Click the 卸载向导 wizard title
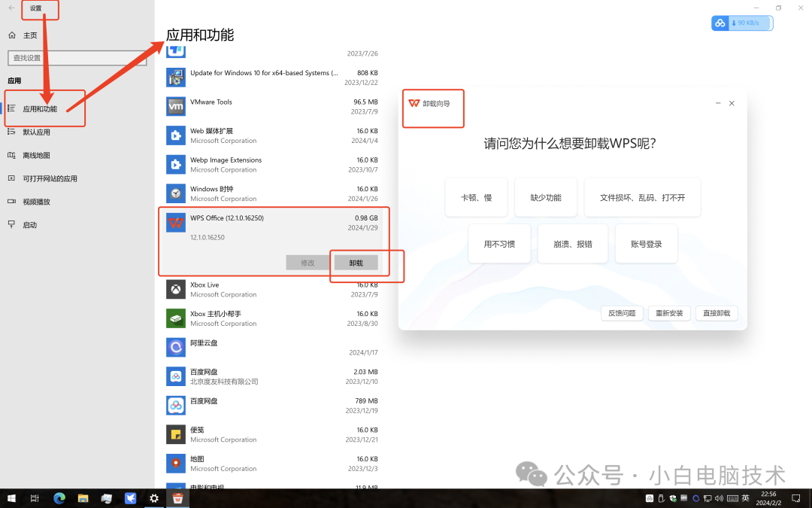Image resolution: width=812 pixels, height=508 pixels. coord(436,104)
